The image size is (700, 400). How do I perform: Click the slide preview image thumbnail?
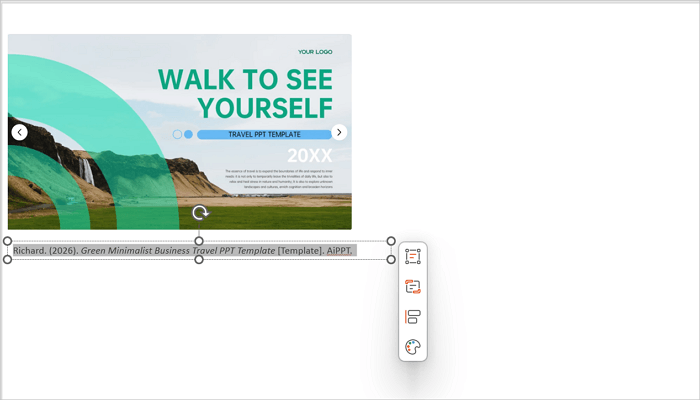point(179,132)
